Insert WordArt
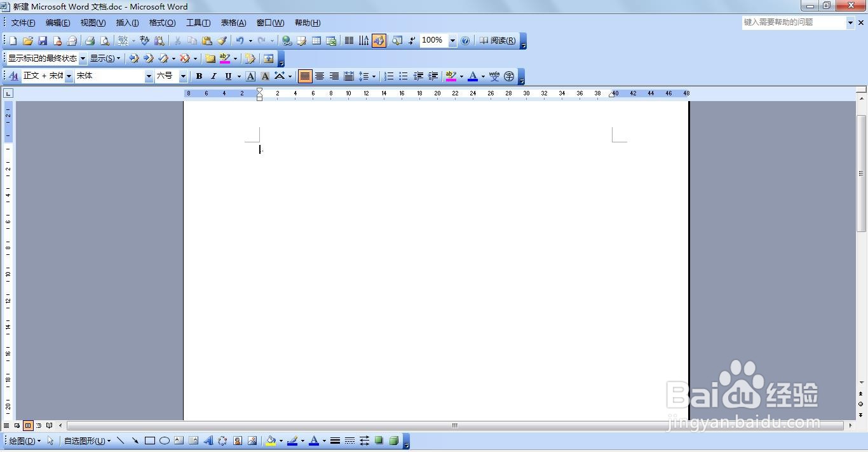The image size is (868, 452). (208, 441)
